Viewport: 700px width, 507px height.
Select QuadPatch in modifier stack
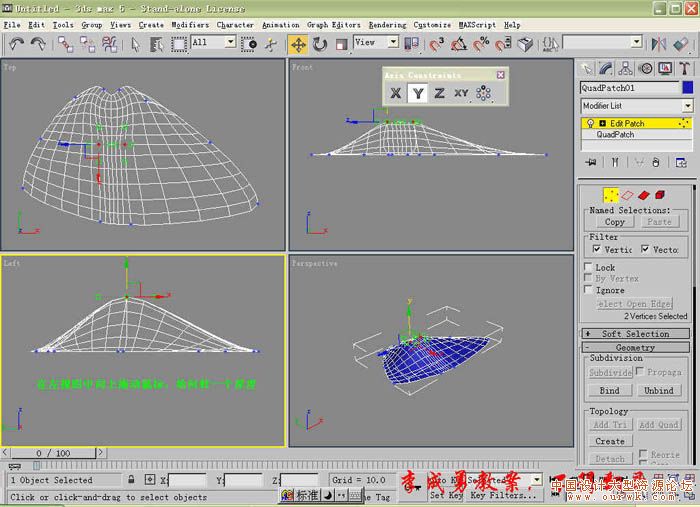(x=615, y=134)
